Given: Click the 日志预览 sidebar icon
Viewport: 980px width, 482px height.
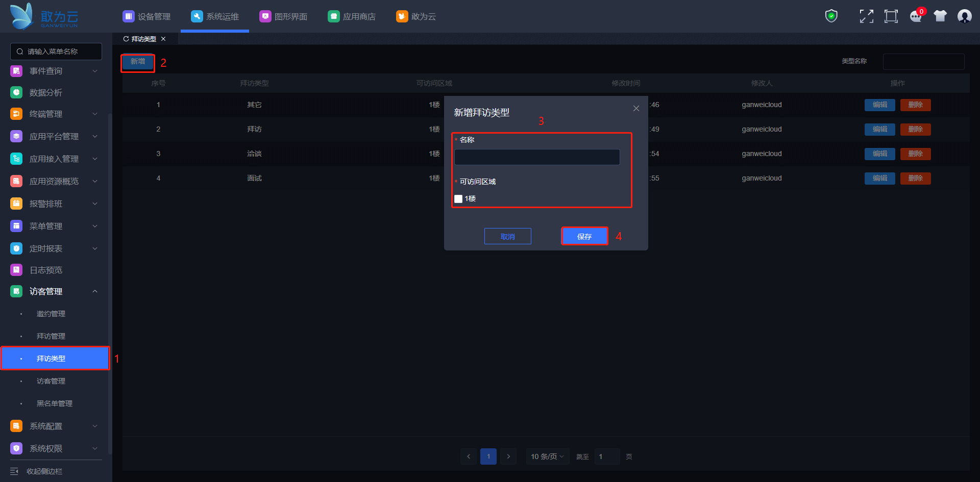Looking at the screenshot, I should pos(16,270).
